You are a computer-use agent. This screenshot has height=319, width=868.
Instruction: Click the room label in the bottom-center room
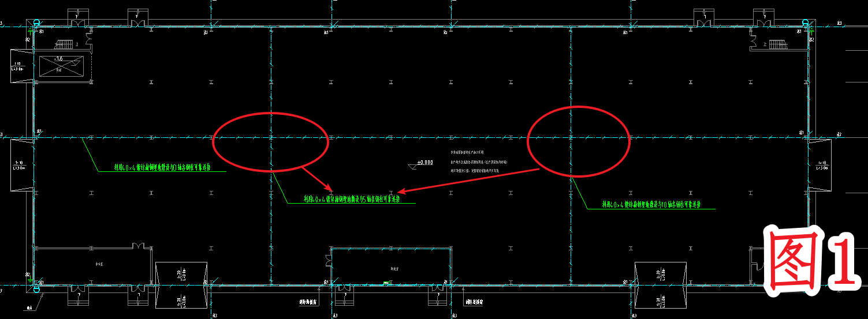395,268
